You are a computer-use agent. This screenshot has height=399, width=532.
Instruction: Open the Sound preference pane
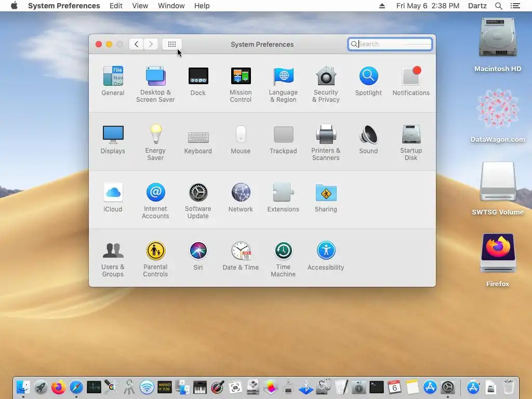368,139
